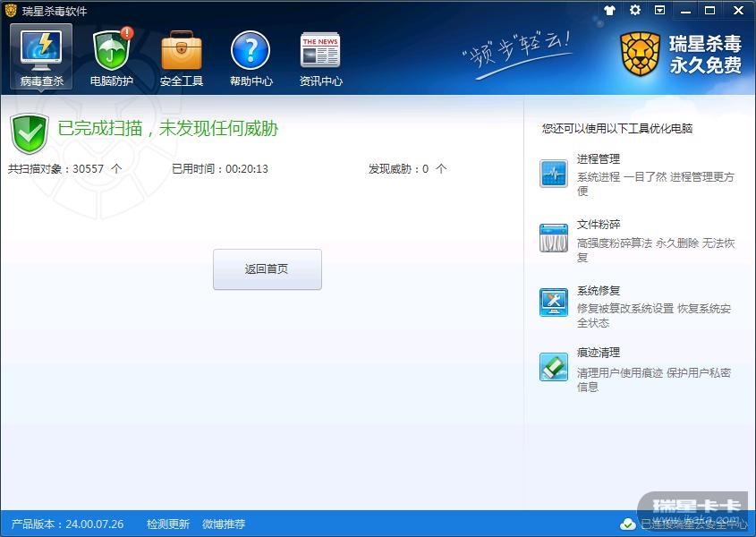Click the description 修复被篡改系统设置 恢复系统安全状态

click(654, 316)
